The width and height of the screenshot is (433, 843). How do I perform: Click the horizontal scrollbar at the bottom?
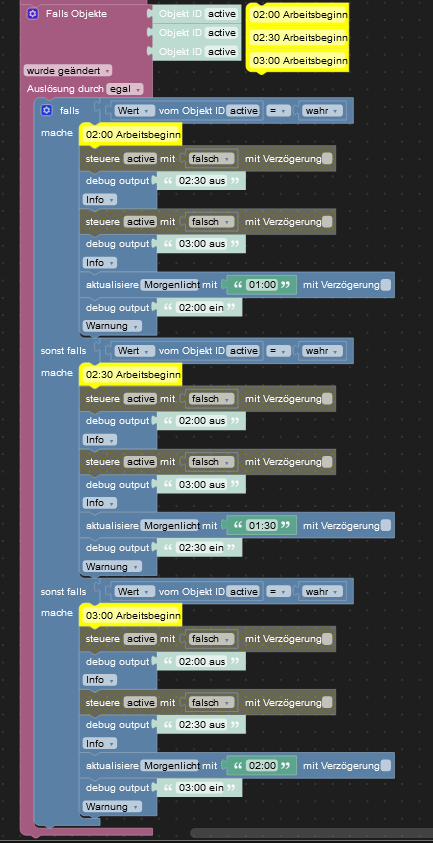click(311, 833)
